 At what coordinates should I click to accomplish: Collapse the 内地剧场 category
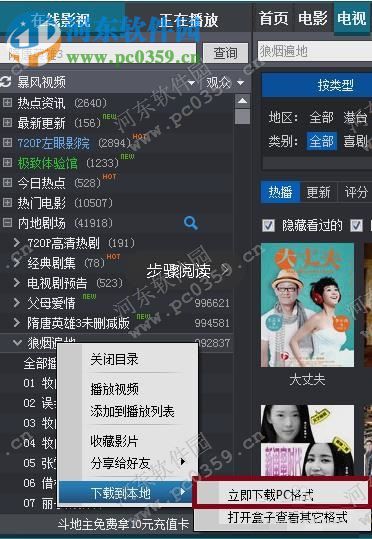7,223
